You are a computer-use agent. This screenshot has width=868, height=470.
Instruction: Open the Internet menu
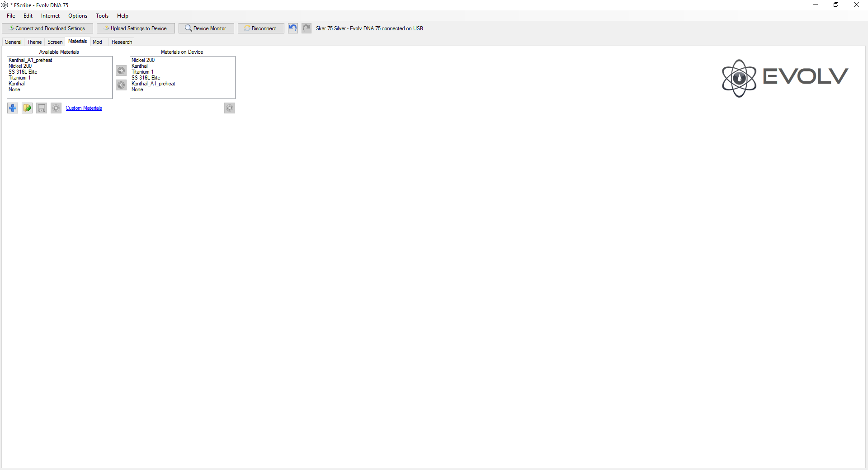click(x=50, y=16)
